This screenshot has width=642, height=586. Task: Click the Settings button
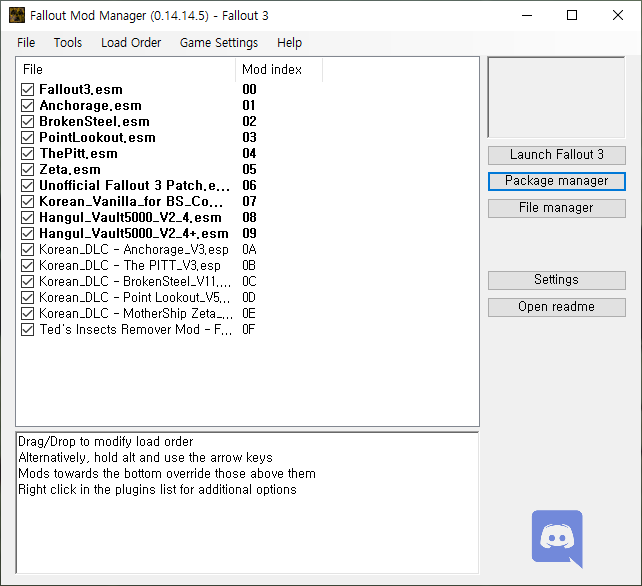point(556,280)
